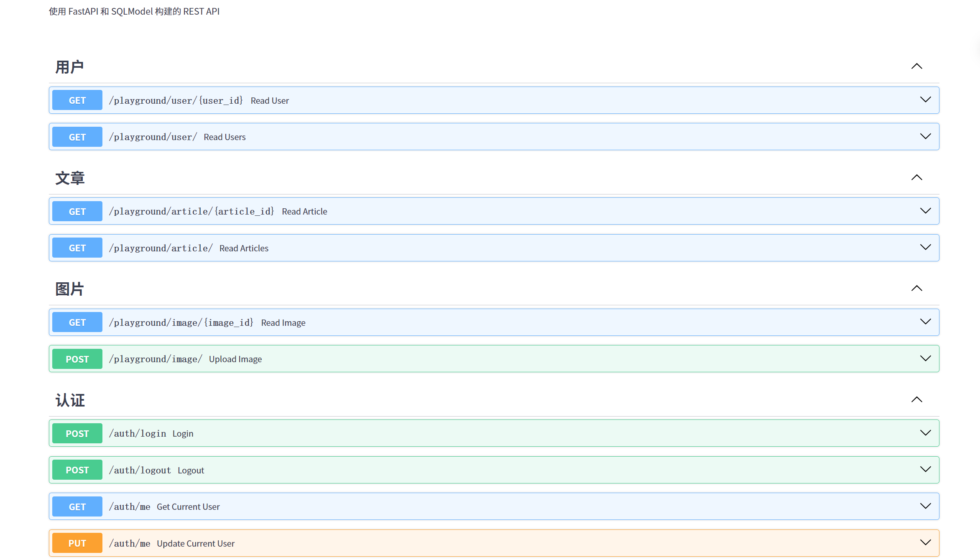Click the 用户 section heading
Image resolution: width=980 pixels, height=560 pixels.
click(x=70, y=67)
